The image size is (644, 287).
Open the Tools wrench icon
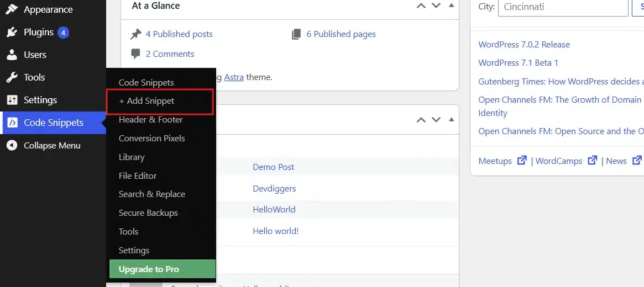(12, 77)
